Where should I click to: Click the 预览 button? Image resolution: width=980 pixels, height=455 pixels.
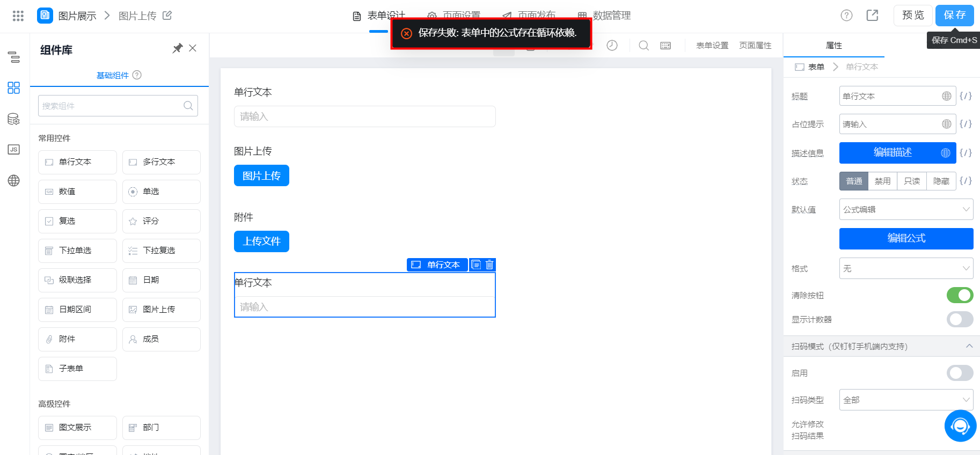pyautogui.click(x=913, y=15)
